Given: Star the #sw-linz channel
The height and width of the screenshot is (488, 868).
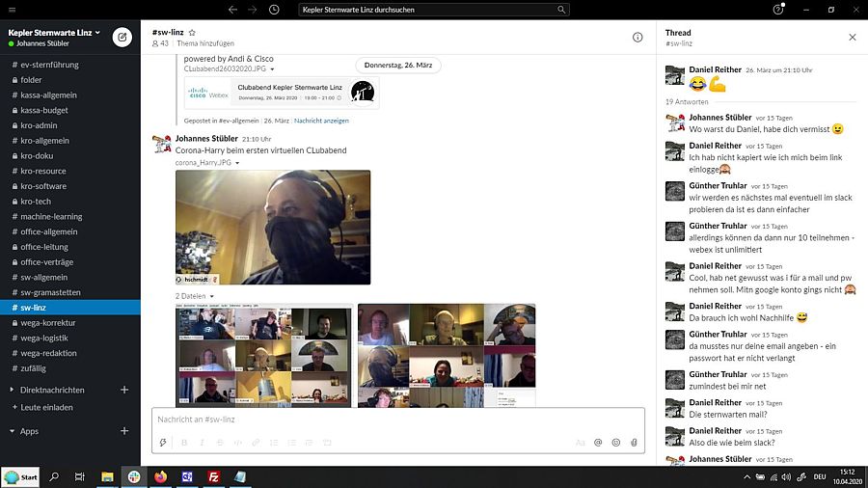Looking at the screenshot, I should [192, 33].
